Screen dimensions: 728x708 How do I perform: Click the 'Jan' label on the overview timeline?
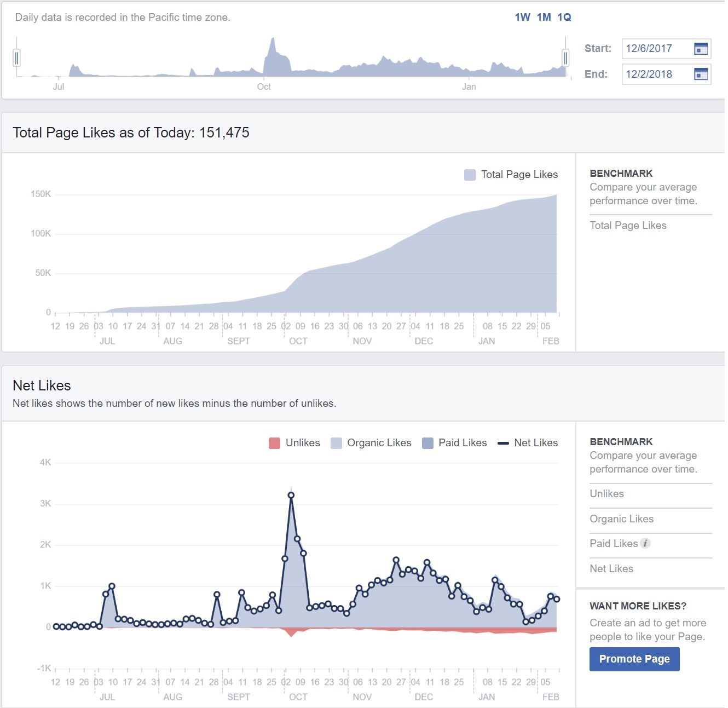[469, 87]
